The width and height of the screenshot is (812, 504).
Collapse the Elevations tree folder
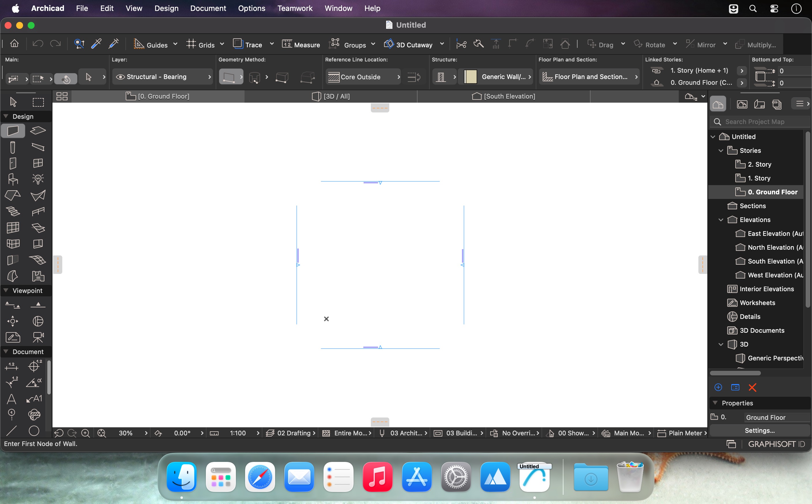coord(721,220)
